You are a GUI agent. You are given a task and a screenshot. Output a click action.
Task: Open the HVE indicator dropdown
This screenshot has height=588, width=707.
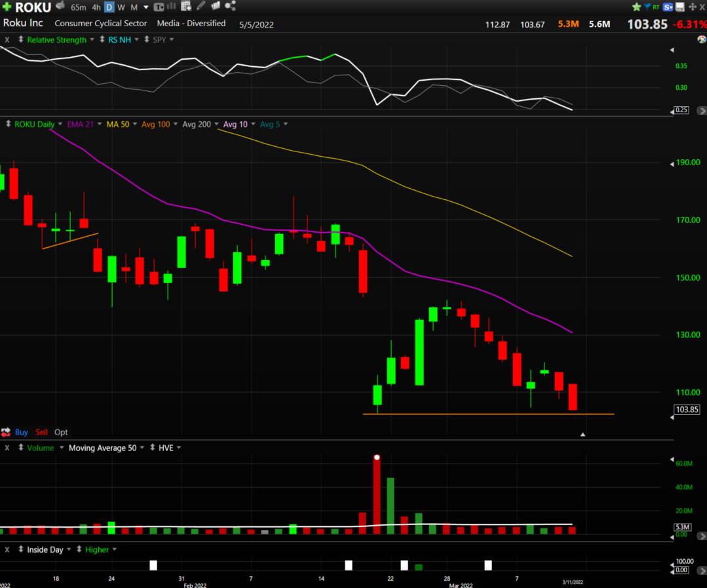point(179,447)
